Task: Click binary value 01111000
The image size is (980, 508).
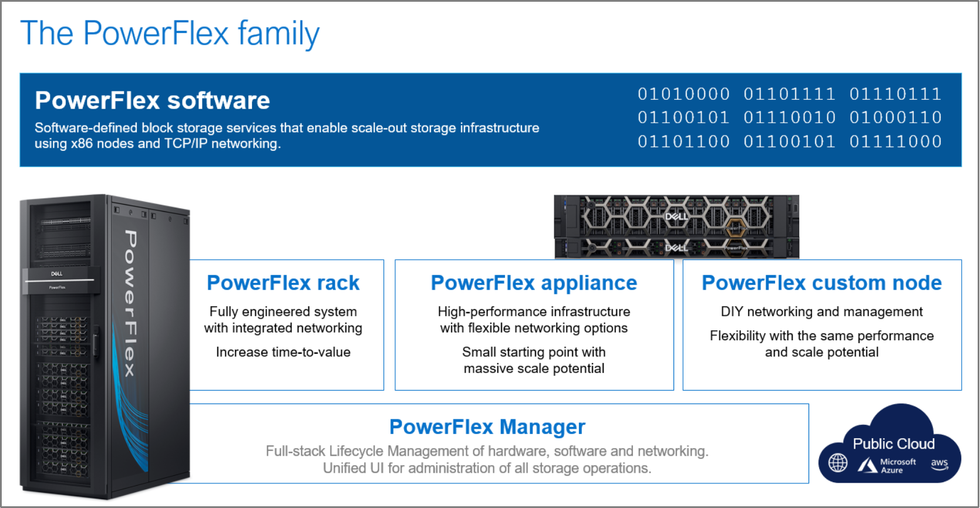Action: pos(895,141)
